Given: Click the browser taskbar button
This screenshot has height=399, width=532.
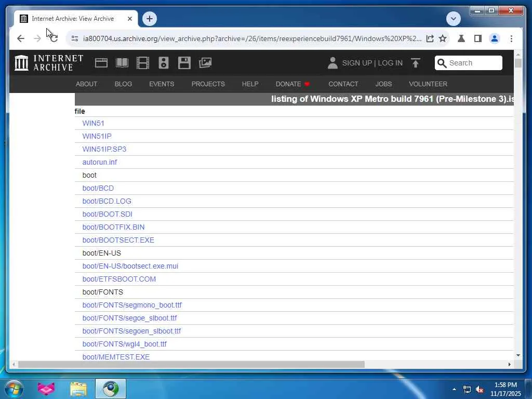Looking at the screenshot, I should [111, 389].
